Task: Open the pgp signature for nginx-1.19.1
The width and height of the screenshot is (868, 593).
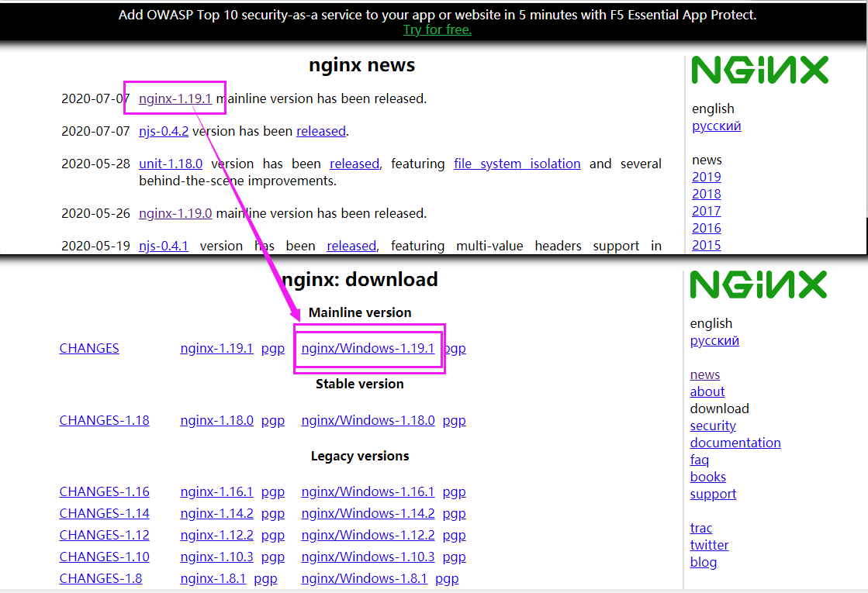Action: (x=272, y=348)
